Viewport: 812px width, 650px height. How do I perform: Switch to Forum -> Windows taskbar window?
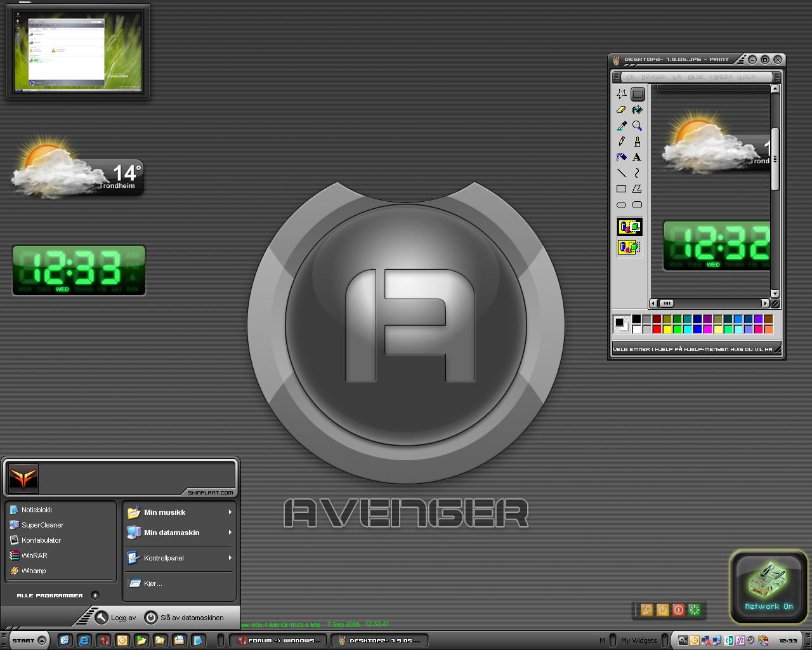click(x=278, y=640)
